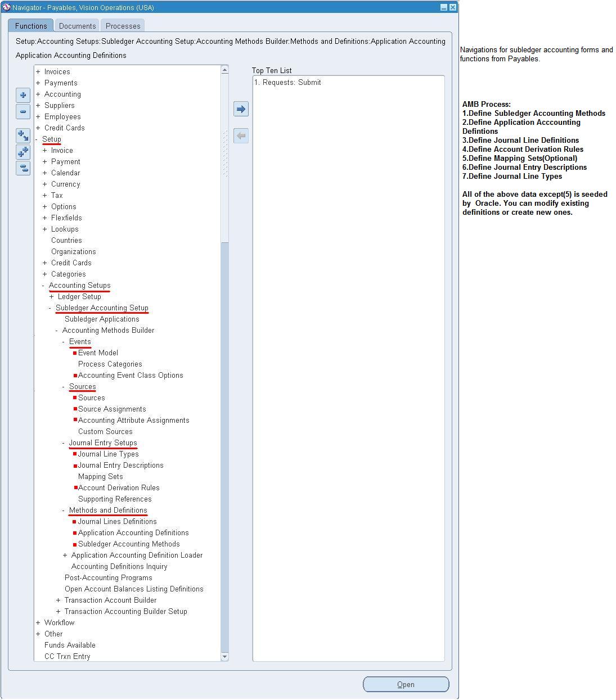
Task: Expand the Application Accounting Definition Loader node
Action: click(65, 555)
